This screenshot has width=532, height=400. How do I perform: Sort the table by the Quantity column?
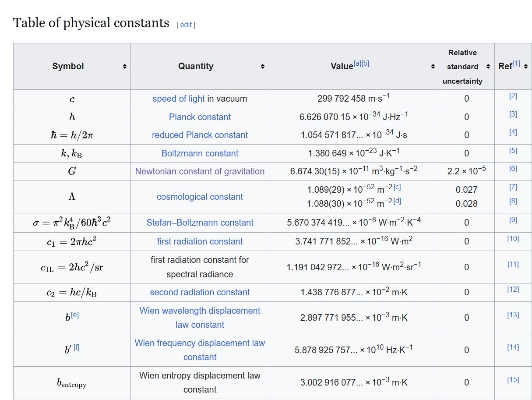[262, 66]
